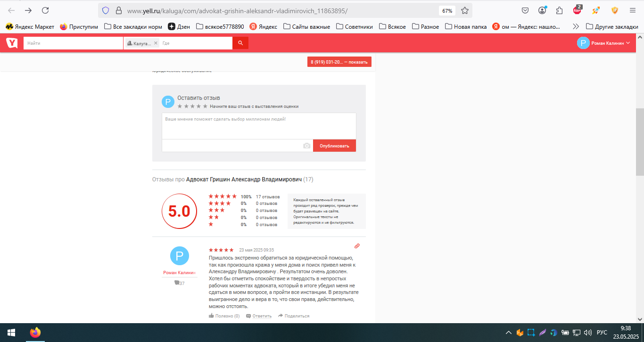Go to Yell home via logo
Image resolution: width=644 pixels, height=342 pixels.
click(x=12, y=43)
